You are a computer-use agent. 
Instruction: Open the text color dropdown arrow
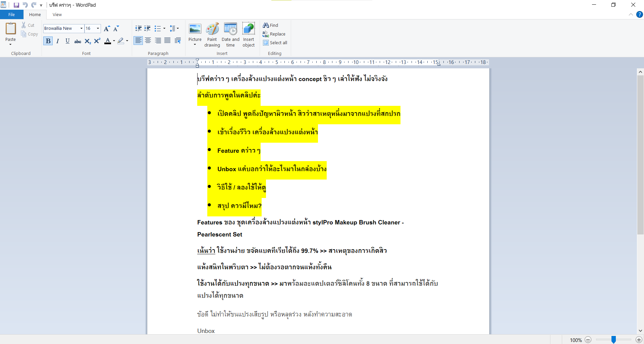pos(114,41)
